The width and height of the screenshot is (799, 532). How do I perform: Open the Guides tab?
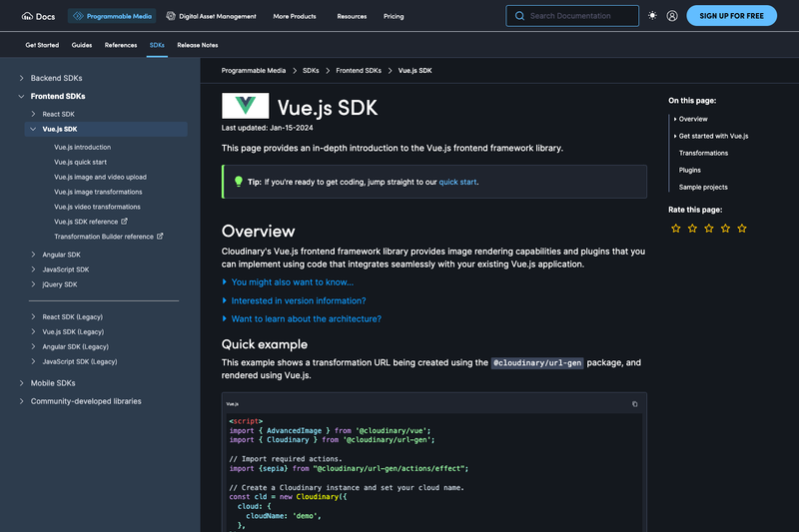[x=82, y=45]
